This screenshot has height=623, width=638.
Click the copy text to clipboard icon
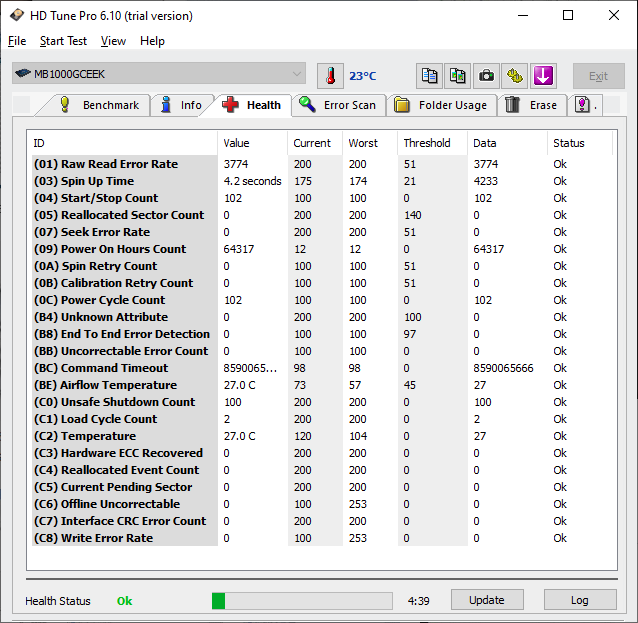pos(429,76)
